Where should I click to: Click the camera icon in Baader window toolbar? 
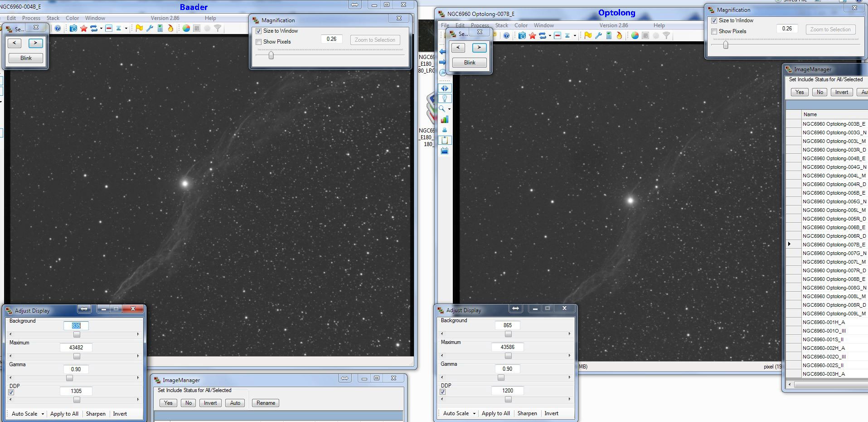73,28
